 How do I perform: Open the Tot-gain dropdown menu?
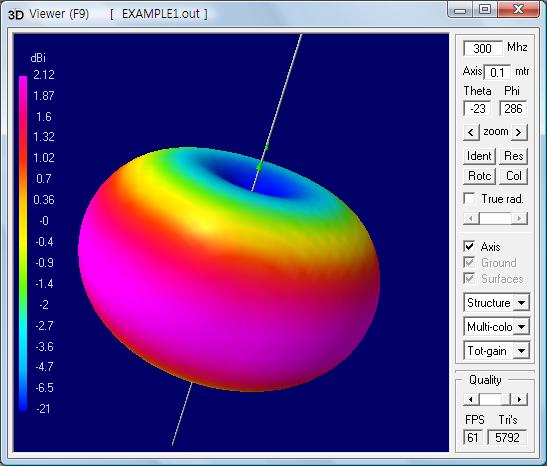(522, 351)
